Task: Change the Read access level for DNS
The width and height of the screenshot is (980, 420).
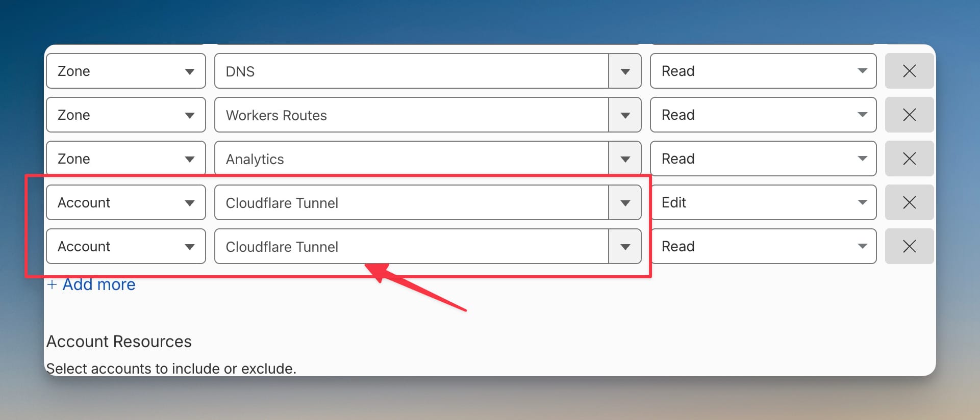Action: (x=763, y=71)
